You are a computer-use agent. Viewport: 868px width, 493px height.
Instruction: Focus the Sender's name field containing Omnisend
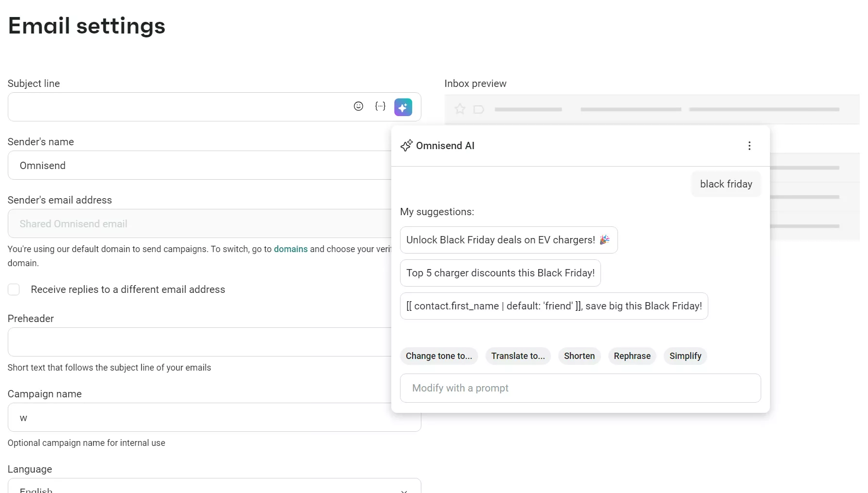(x=200, y=165)
